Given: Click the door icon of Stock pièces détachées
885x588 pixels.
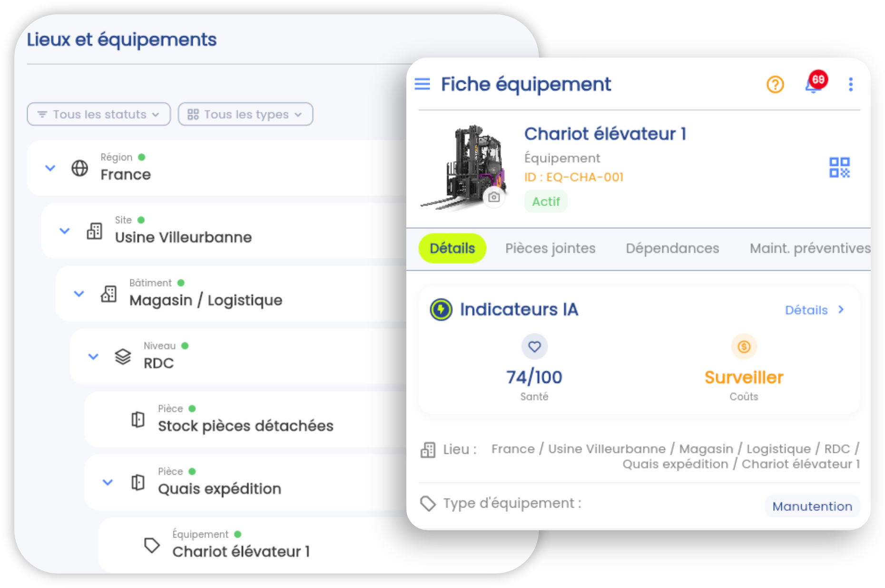Looking at the screenshot, I should pyautogui.click(x=138, y=420).
